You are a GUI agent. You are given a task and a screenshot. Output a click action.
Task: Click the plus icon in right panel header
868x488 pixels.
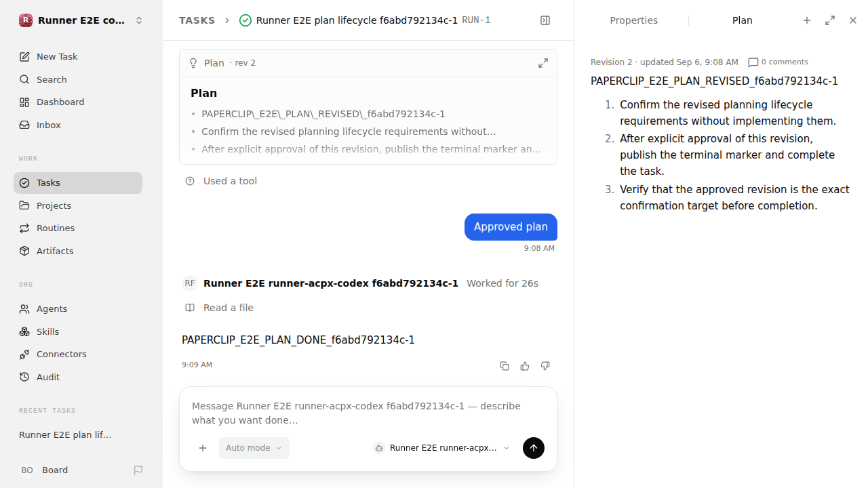coord(807,20)
